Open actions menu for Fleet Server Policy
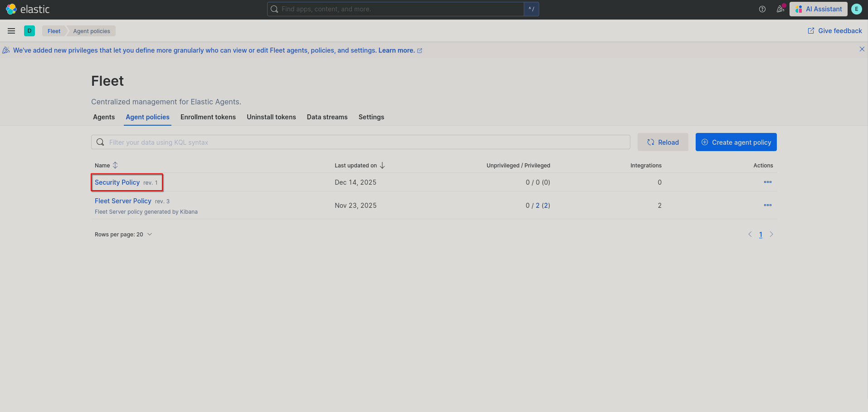Image resolution: width=868 pixels, height=412 pixels. click(768, 205)
